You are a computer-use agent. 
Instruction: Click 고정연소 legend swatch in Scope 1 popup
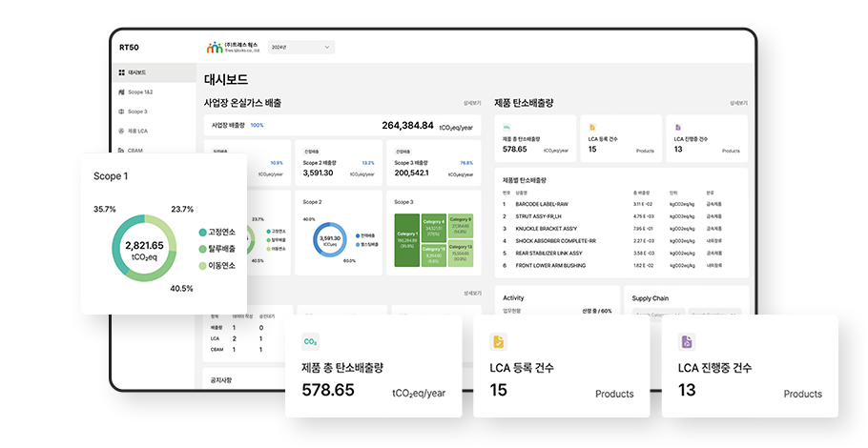202,233
